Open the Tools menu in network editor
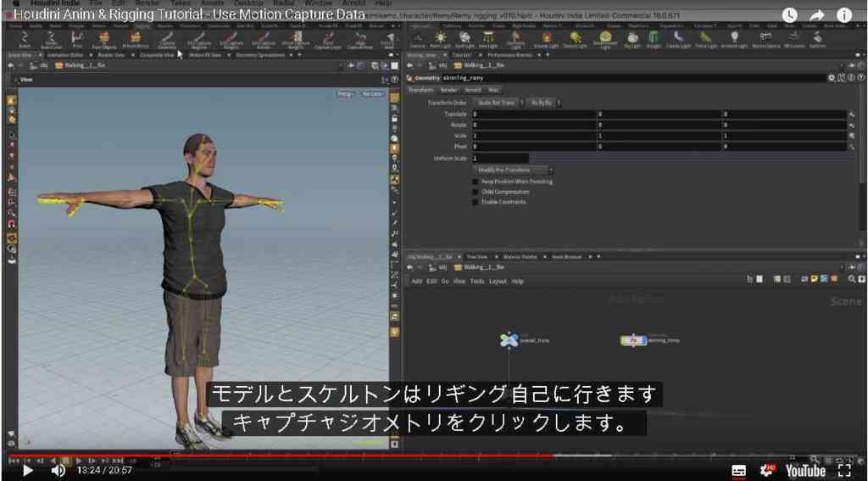Screen dimensions: 868x481 (x=476, y=282)
